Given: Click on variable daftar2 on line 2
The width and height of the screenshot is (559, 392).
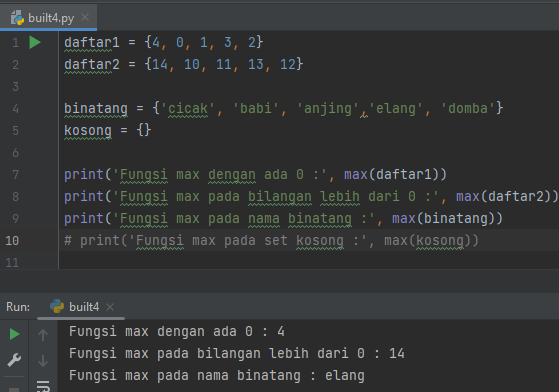Looking at the screenshot, I should 92,65.
